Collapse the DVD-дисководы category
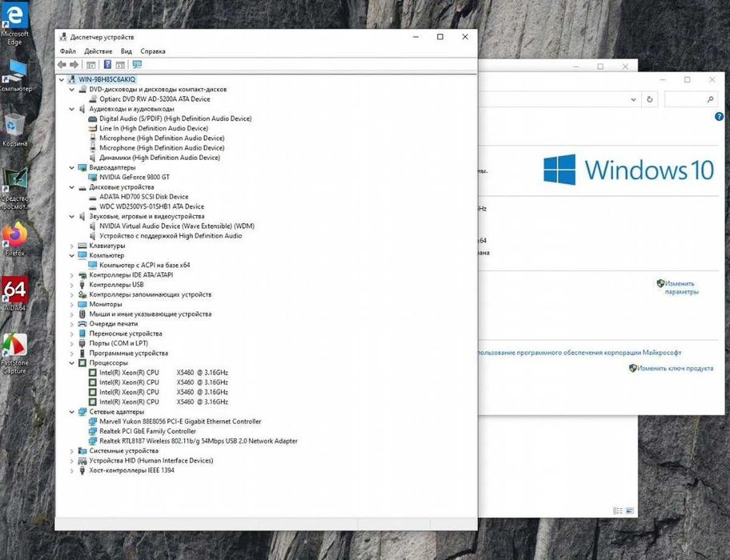 [x=72, y=90]
